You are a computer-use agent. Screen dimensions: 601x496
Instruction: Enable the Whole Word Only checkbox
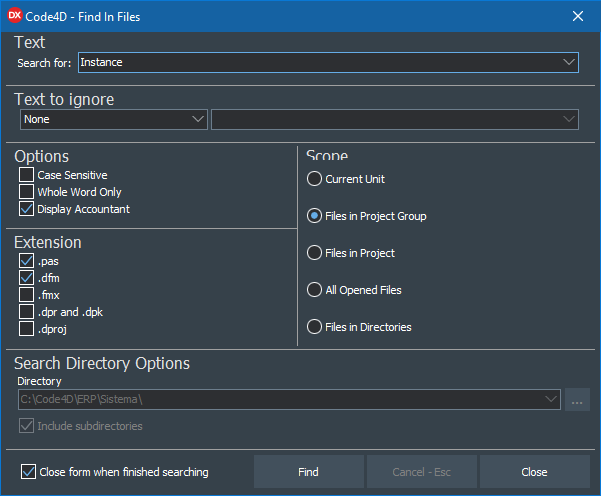tap(26, 192)
